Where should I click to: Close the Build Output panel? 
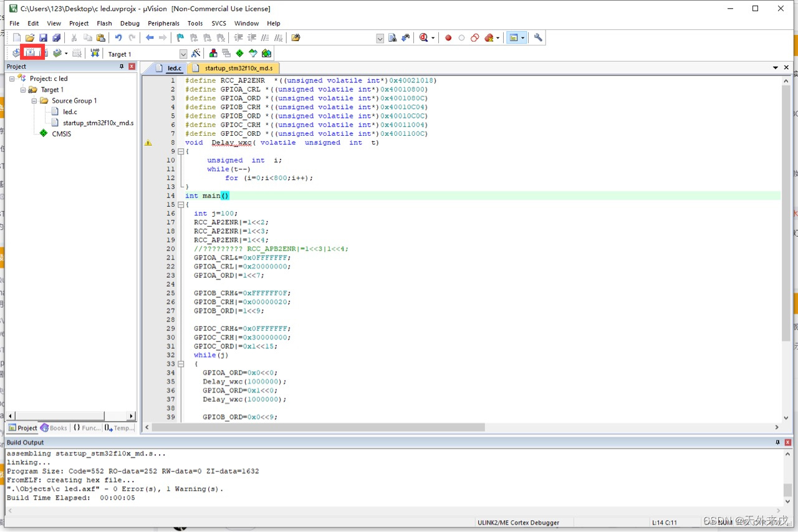(x=788, y=442)
